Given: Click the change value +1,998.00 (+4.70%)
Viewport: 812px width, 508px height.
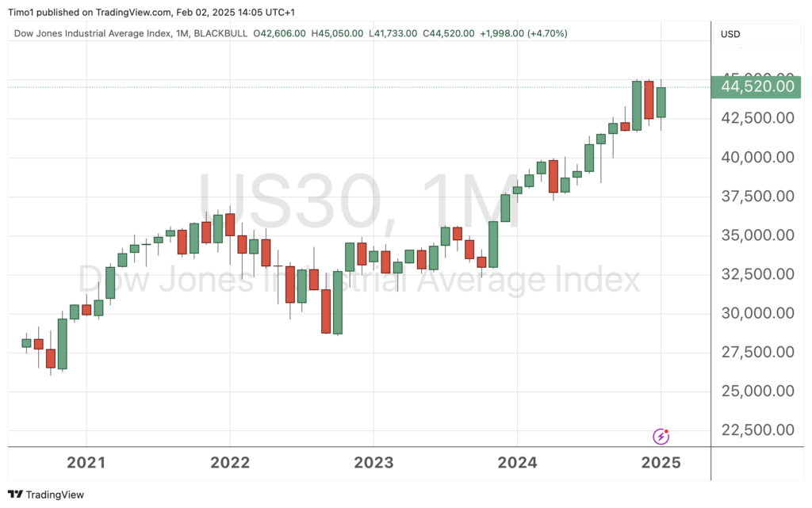Looking at the screenshot, I should pos(523,33).
